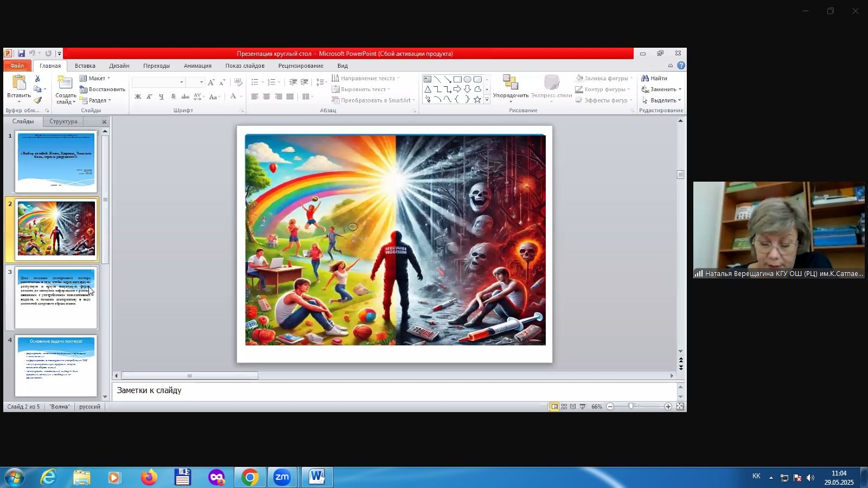Click the zoom slider handle
This screenshot has height=488, width=868.
tap(631, 407)
